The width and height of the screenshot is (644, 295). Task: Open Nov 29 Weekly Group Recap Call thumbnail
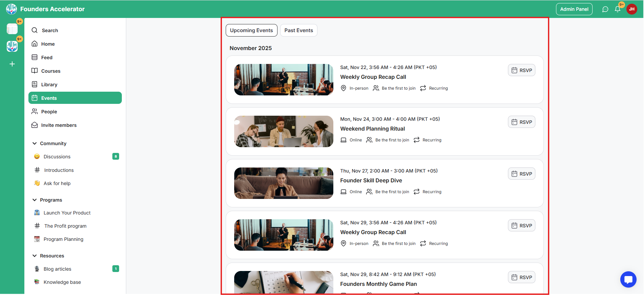click(284, 235)
